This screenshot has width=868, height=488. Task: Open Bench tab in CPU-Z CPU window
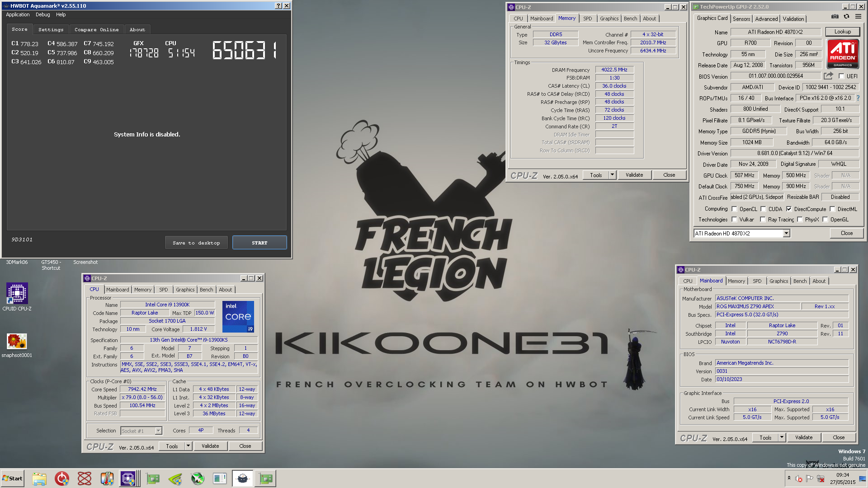click(207, 290)
